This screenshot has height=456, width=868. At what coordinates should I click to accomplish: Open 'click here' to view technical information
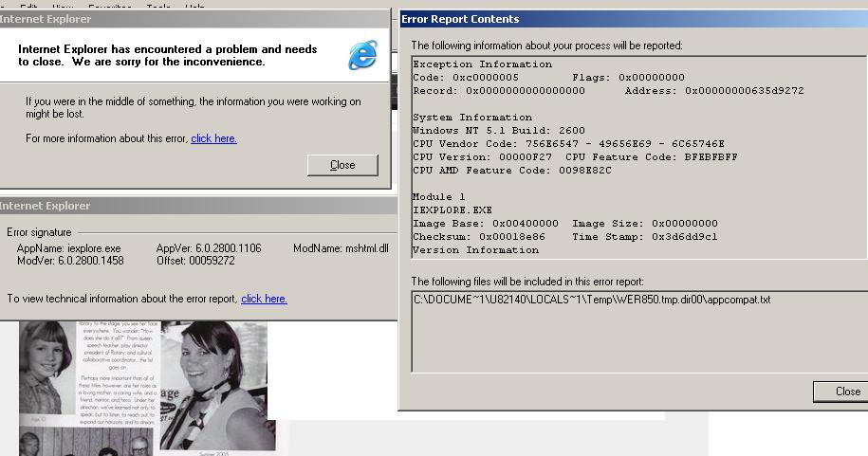point(264,299)
